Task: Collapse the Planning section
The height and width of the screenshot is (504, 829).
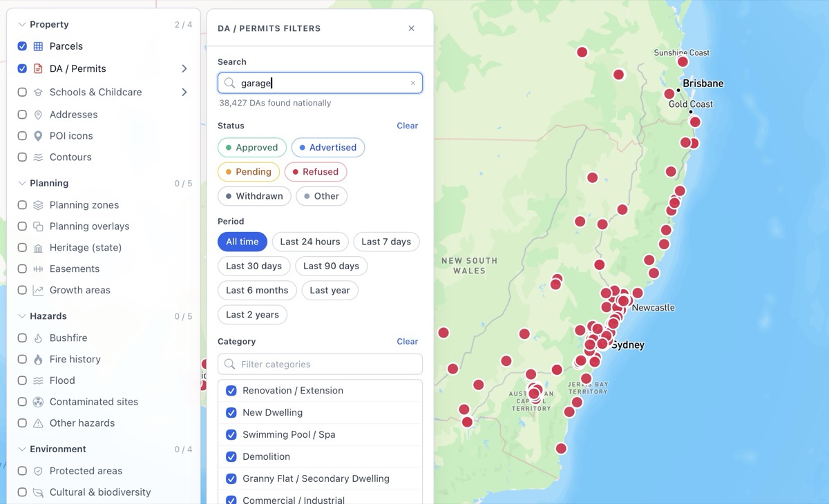Action: (x=22, y=184)
